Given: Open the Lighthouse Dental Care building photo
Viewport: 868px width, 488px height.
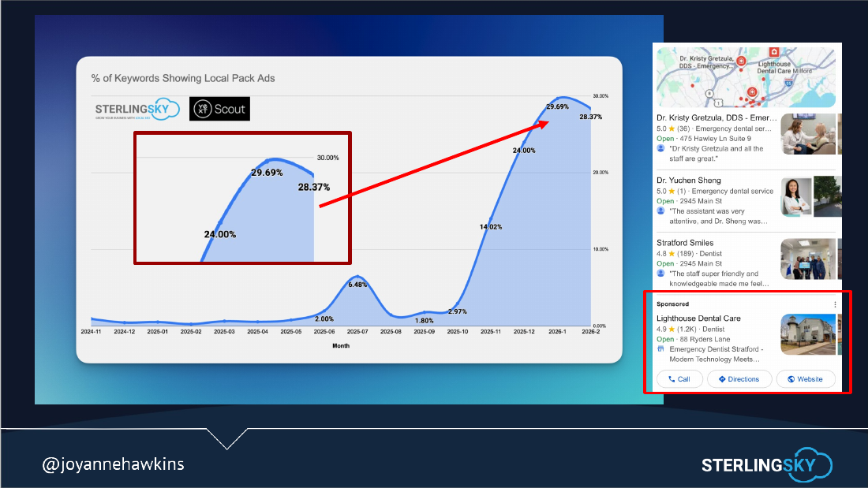Looking at the screenshot, I should 808,334.
